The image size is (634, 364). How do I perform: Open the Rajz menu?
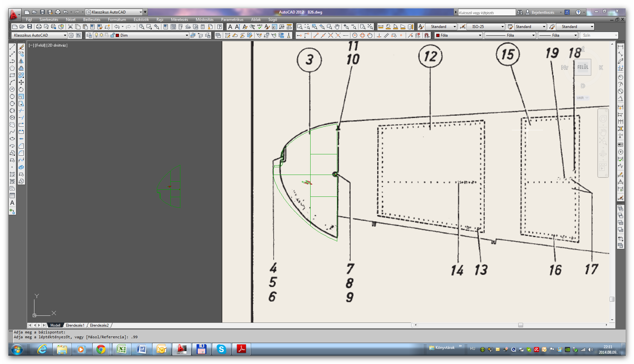pos(160,20)
